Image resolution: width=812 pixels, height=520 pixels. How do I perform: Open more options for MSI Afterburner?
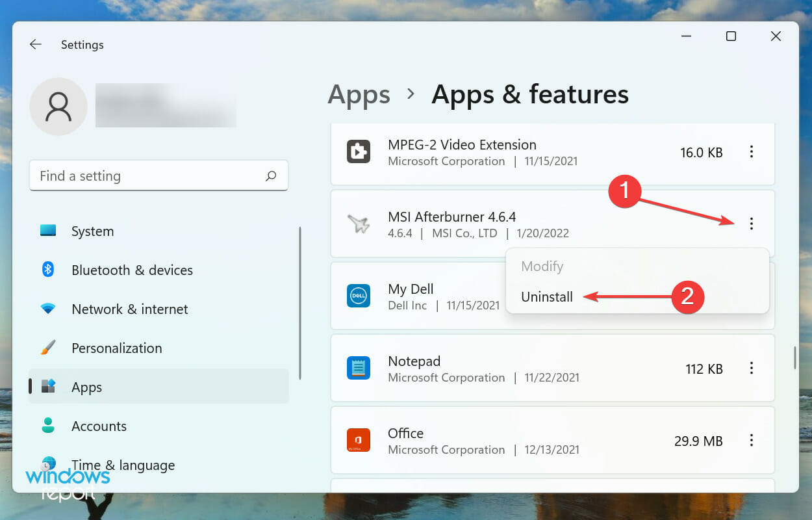tap(752, 224)
